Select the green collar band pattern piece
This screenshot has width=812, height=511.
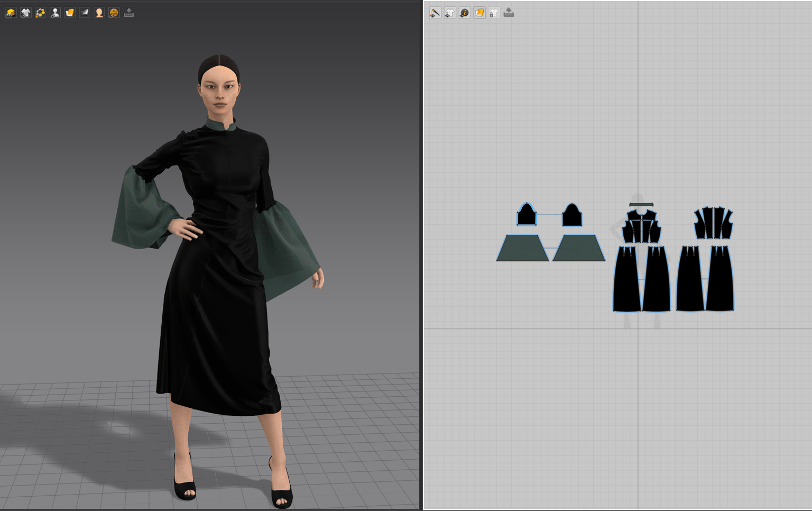641,205
